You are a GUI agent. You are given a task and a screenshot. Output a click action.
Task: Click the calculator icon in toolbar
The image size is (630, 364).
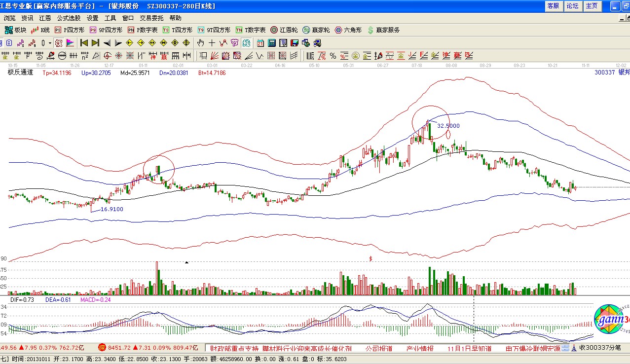click(271, 43)
